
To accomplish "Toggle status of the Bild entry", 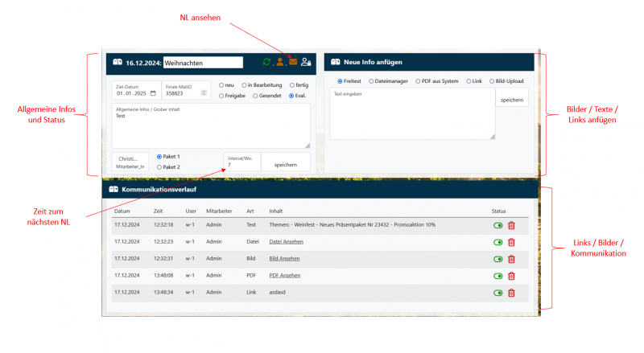I will click(498, 259).
